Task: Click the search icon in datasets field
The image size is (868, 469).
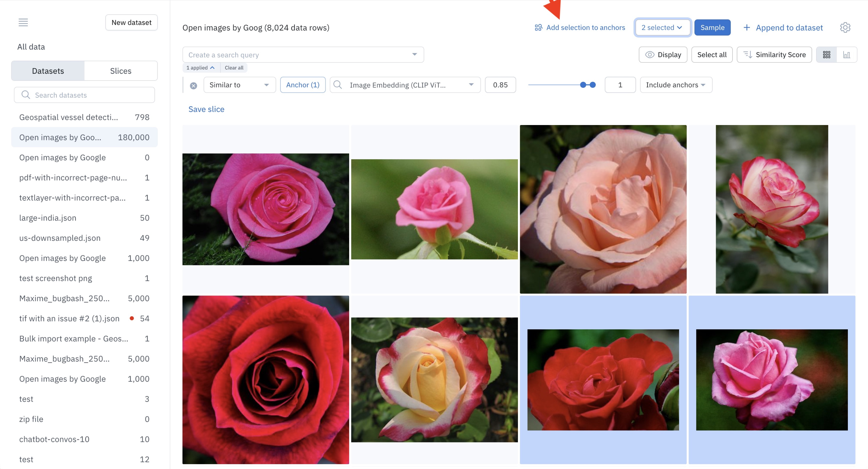Action: tap(26, 95)
